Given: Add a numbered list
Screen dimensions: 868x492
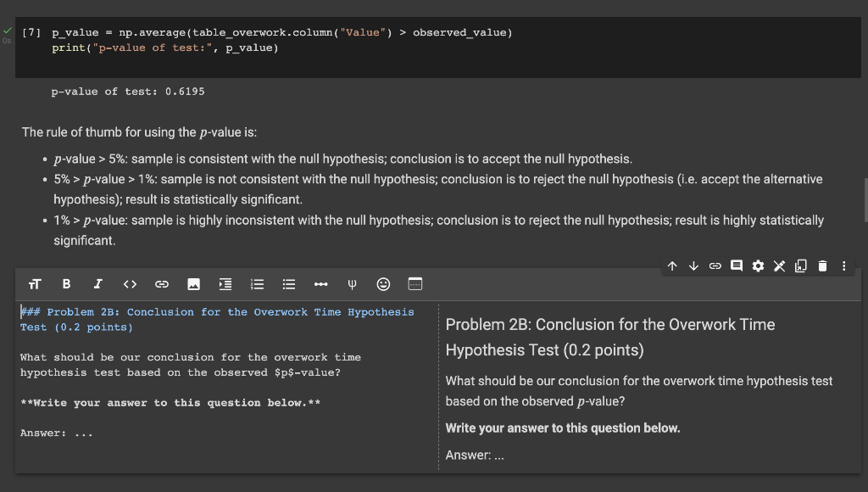Looking at the screenshot, I should coord(257,284).
